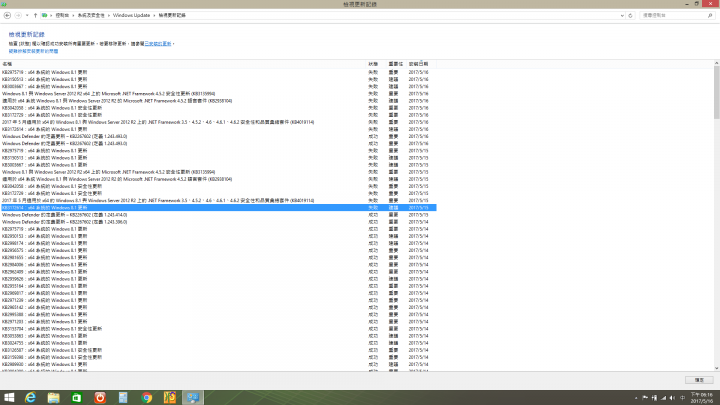720x405 pixels.
Task: Open 已安裝的更新 link
Action: click(158, 44)
